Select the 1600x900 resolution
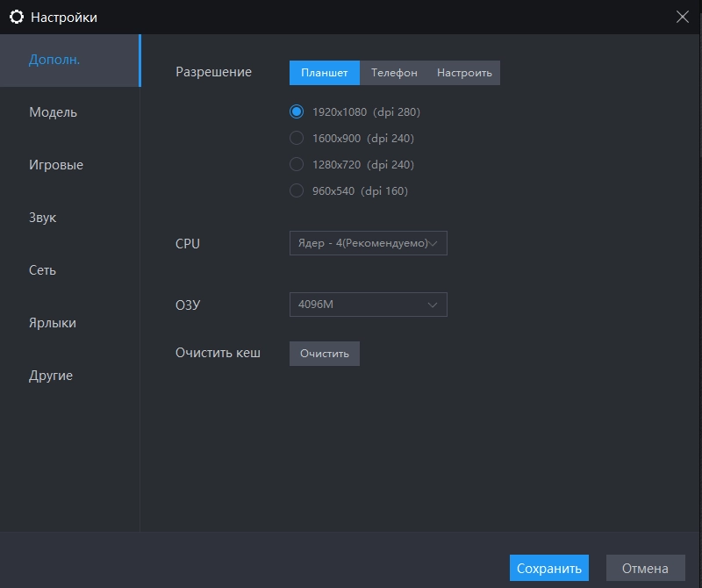Image resolution: width=702 pixels, height=588 pixels. [x=296, y=138]
